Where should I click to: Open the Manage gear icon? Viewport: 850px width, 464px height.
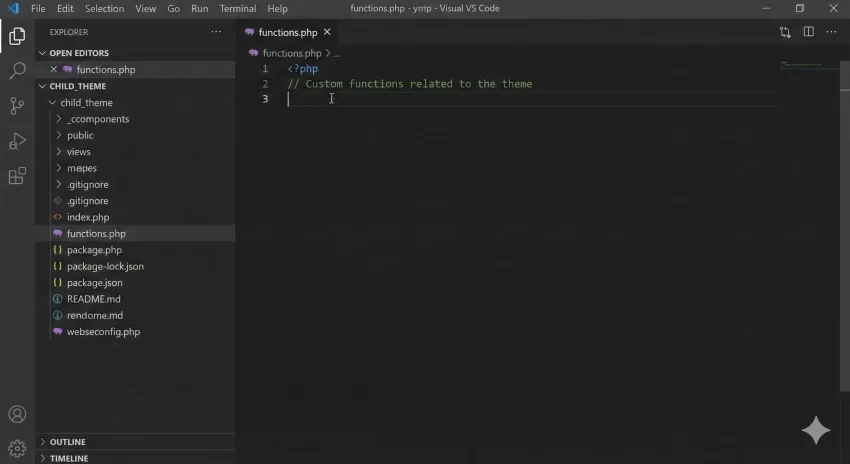click(x=17, y=448)
